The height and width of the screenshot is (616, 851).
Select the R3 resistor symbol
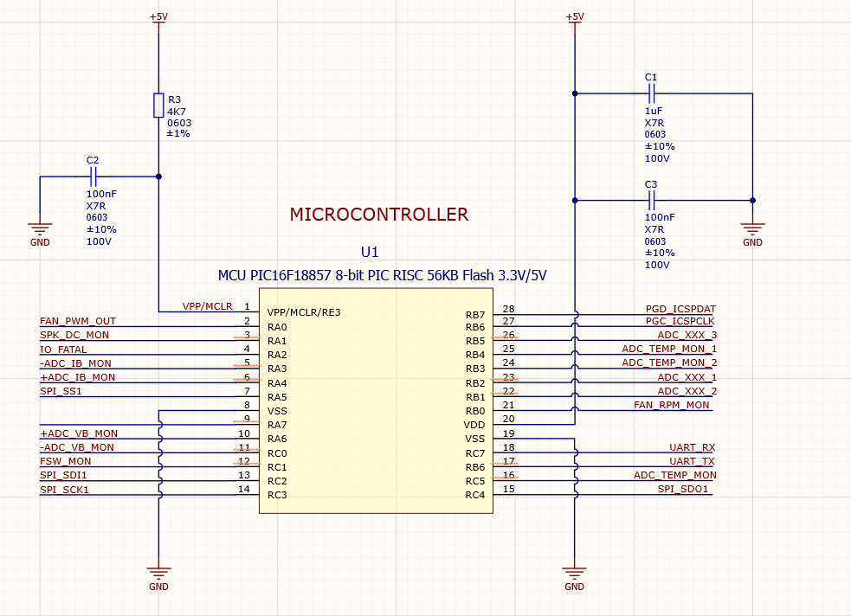tap(158, 106)
